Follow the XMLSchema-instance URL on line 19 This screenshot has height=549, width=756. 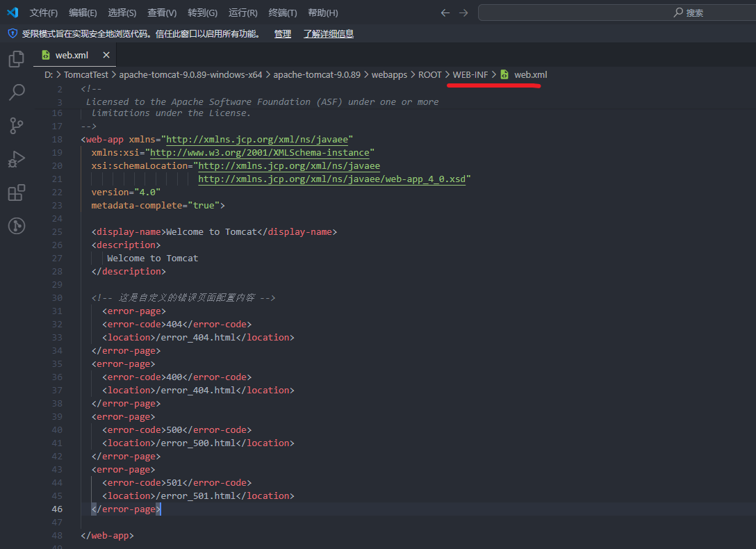[x=260, y=153]
